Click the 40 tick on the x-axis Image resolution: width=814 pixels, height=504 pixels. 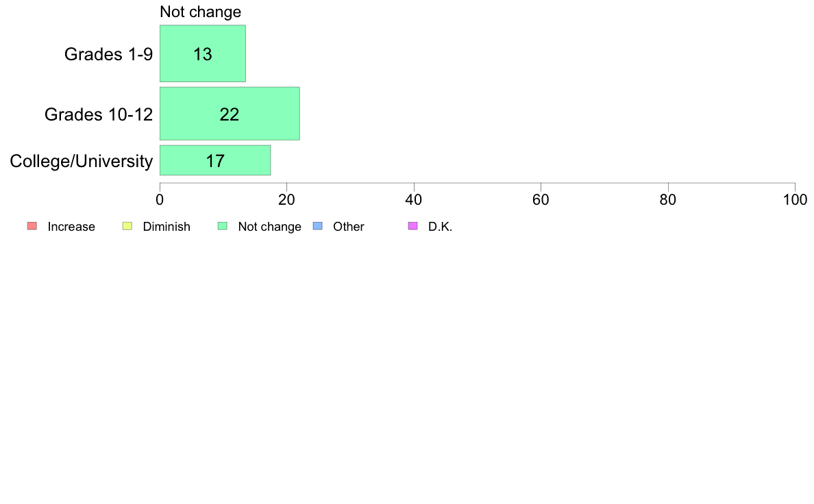point(414,200)
